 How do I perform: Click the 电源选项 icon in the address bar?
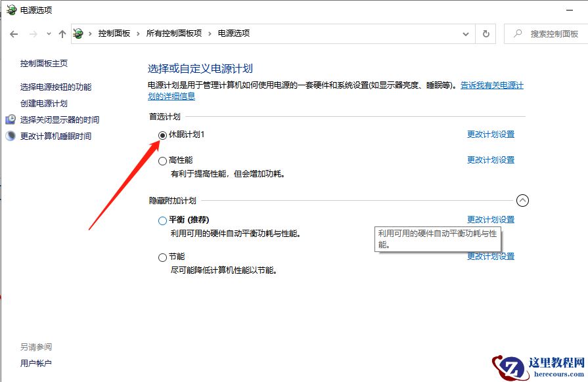[77, 33]
